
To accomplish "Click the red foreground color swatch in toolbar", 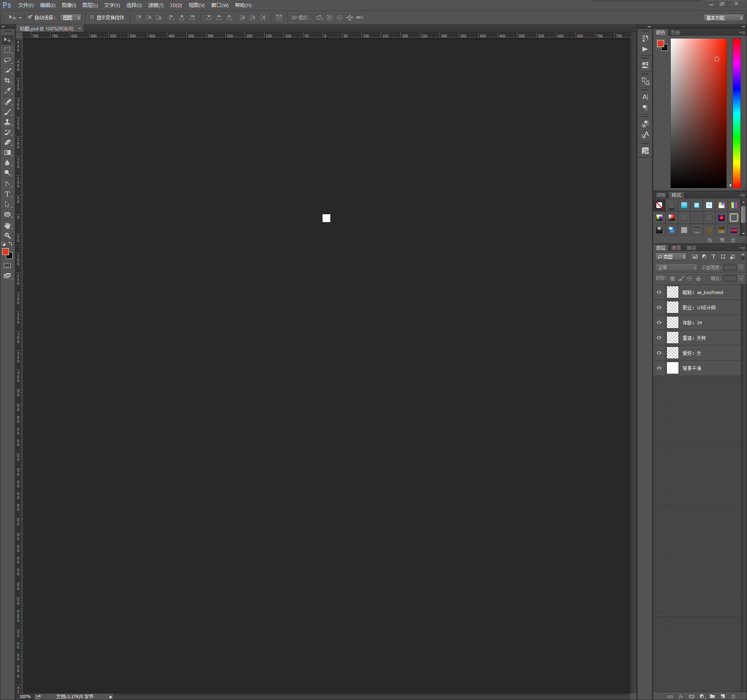I will pyautogui.click(x=5, y=252).
